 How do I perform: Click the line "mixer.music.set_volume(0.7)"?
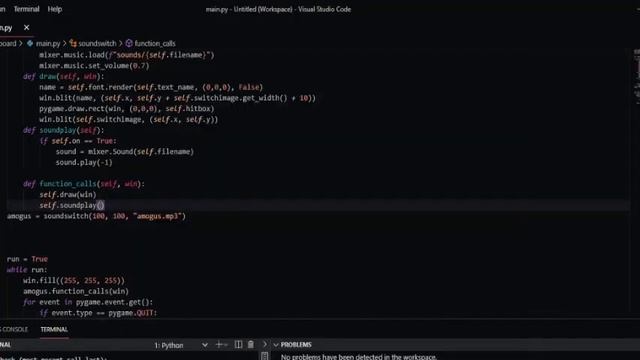tap(94, 66)
